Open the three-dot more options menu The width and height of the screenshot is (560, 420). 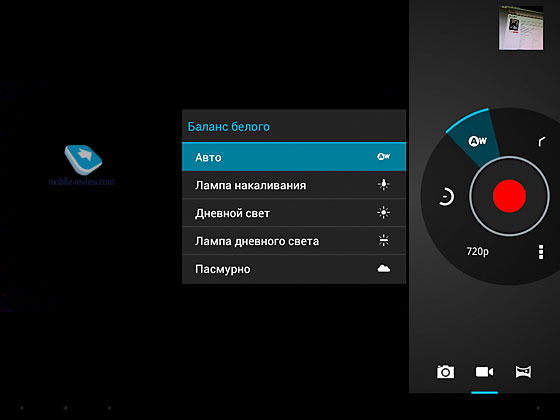tap(541, 252)
